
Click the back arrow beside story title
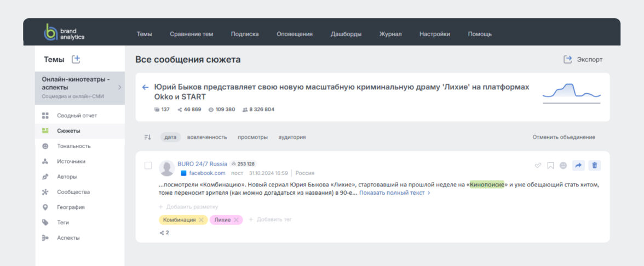pos(145,87)
